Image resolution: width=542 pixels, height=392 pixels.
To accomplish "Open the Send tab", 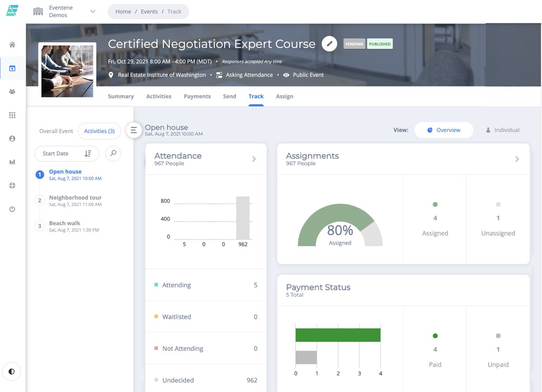I will click(229, 96).
